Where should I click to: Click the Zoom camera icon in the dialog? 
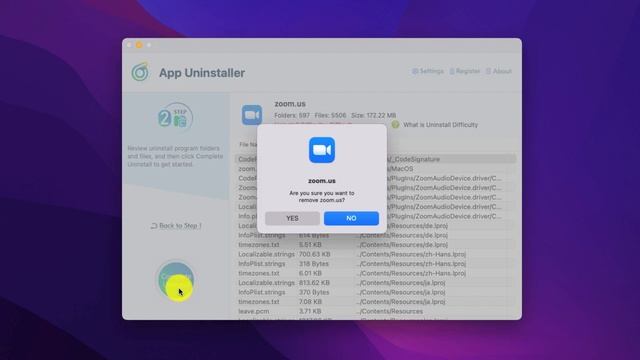click(322, 150)
